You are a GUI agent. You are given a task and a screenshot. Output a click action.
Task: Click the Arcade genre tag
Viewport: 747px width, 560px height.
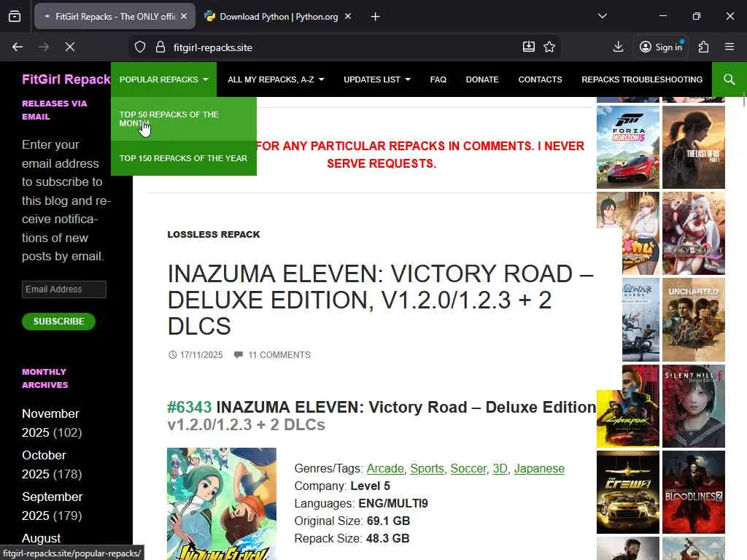(385, 469)
